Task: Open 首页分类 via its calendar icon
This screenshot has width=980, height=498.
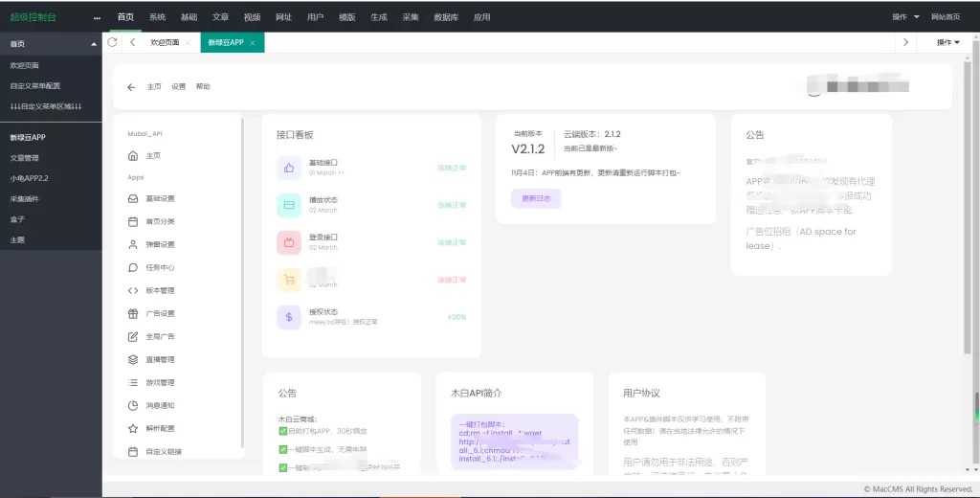Action: (132, 221)
